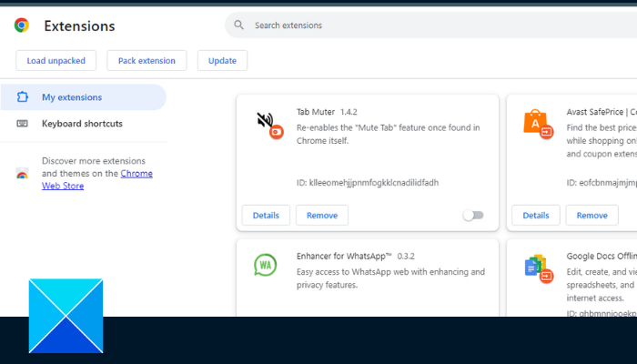
Task: Click the Enhancer for WhatsApp icon
Action: pyautogui.click(x=266, y=265)
